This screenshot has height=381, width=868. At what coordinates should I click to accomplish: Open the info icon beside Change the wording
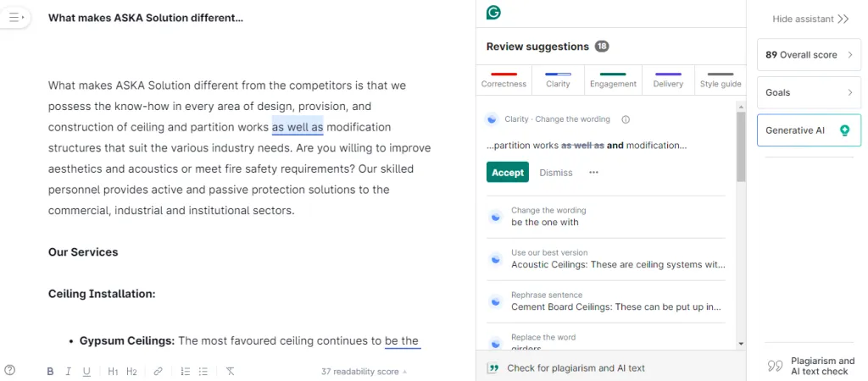point(626,119)
